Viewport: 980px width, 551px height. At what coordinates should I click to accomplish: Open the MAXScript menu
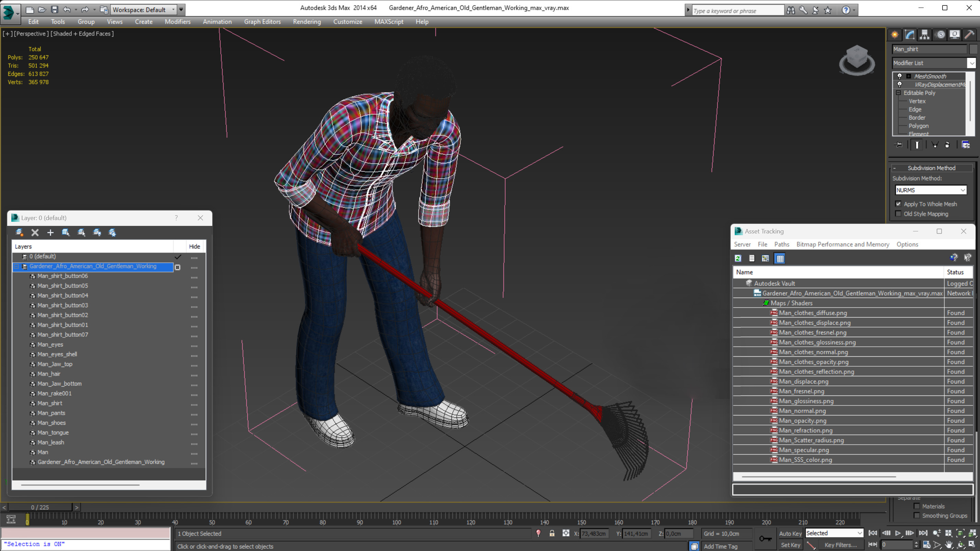[389, 22]
